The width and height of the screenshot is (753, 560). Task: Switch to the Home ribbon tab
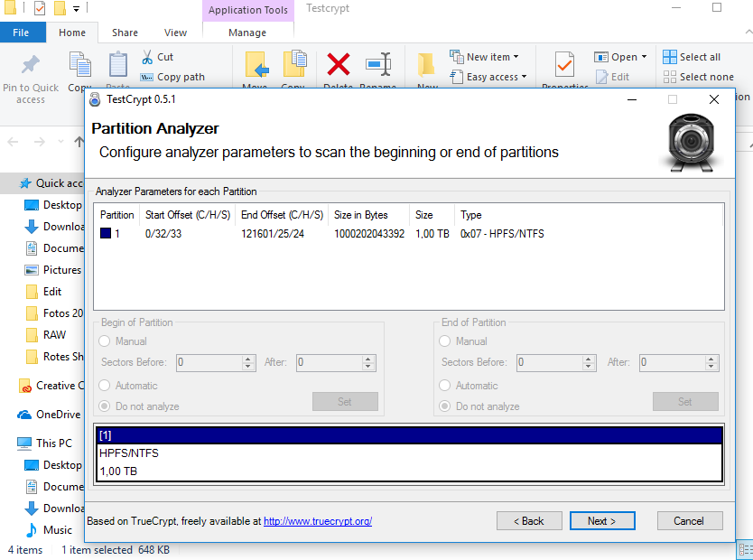click(x=72, y=33)
